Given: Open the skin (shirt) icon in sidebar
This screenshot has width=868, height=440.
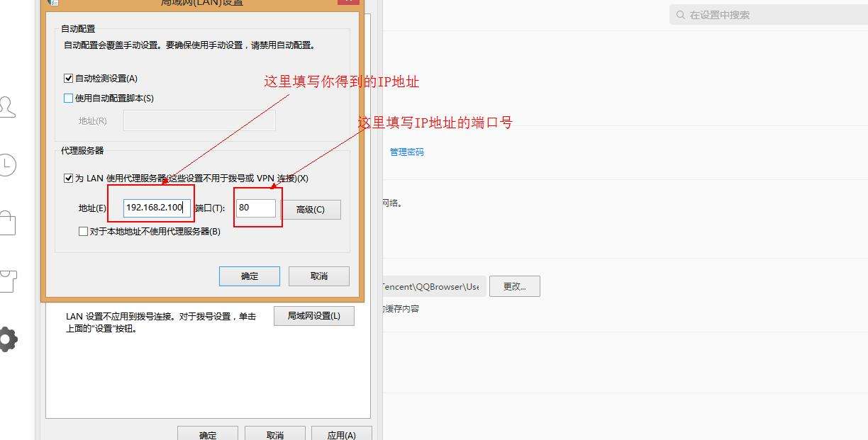Looking at the screenshot, I should point(7,281).
